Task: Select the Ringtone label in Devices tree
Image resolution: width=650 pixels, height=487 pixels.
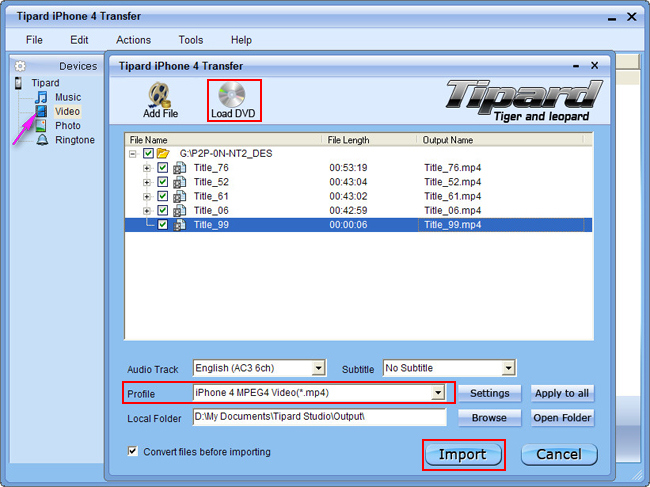Action: tap(75, 140)
